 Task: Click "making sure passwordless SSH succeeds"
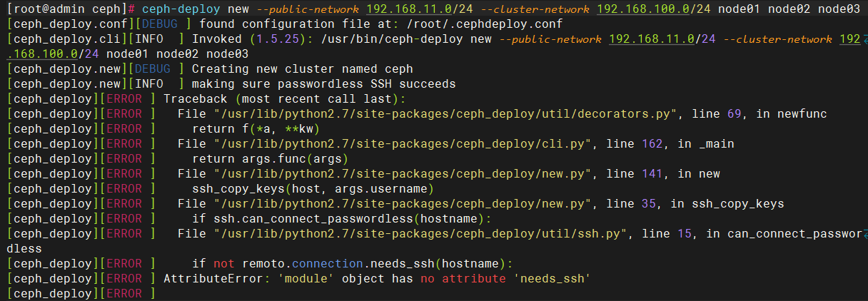(324, 84)
